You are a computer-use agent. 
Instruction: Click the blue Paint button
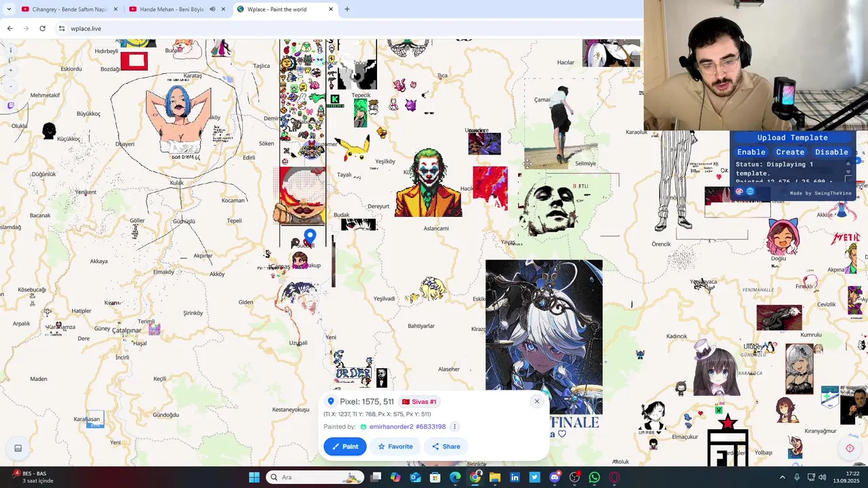345,446
